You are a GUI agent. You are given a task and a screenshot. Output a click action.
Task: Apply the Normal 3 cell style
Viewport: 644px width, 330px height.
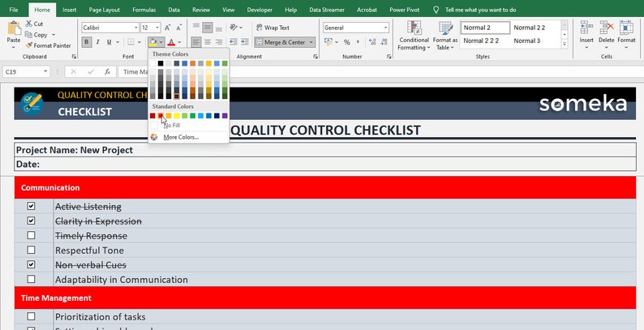point(527,41)
